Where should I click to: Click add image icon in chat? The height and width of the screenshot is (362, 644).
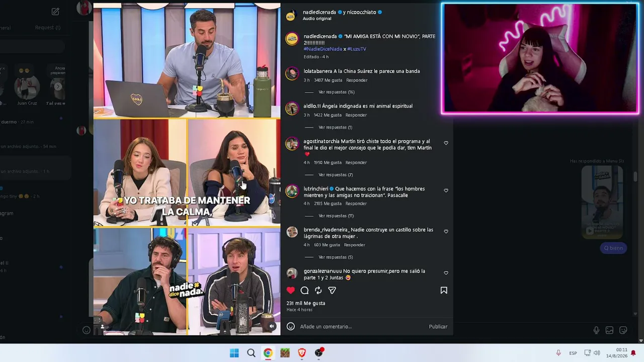coord(609,330)
